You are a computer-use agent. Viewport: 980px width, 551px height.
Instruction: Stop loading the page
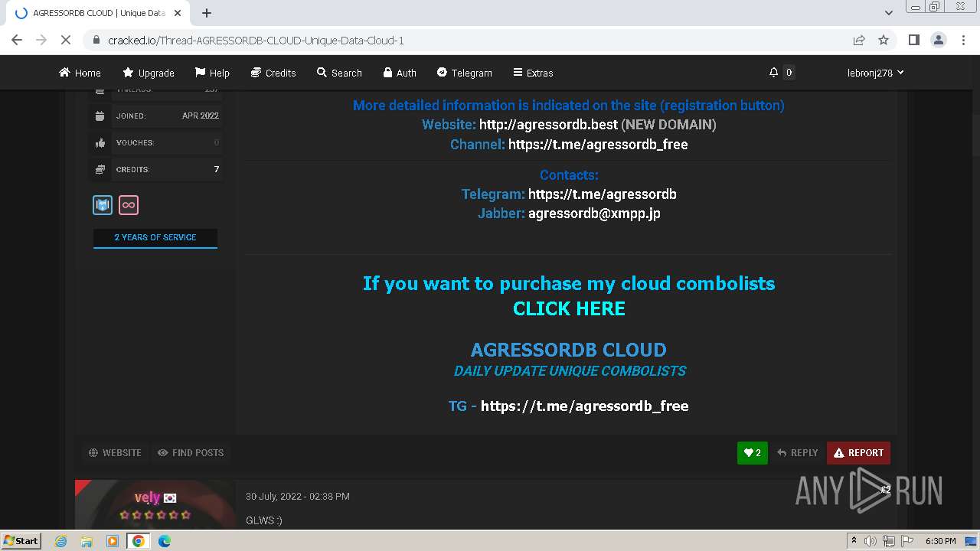66,40
